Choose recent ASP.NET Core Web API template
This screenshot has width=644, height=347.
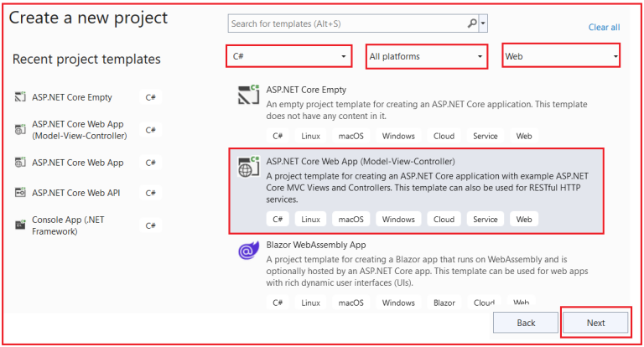pos(75,193)
